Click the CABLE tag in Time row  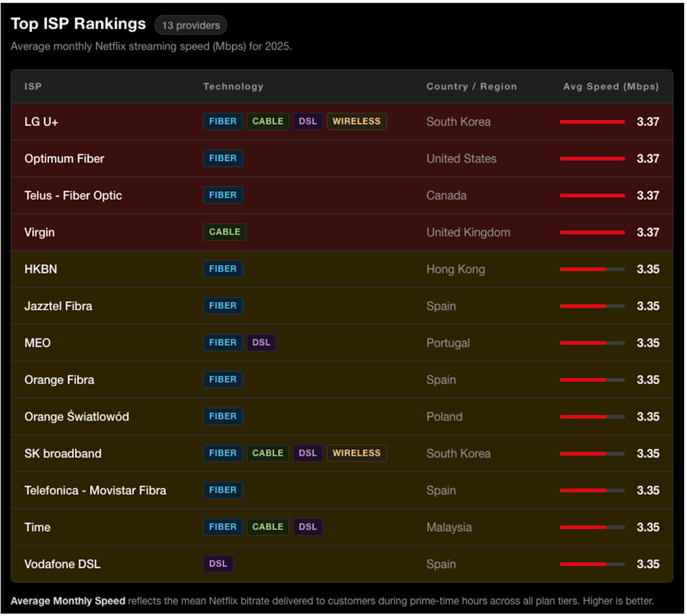(268, 527)
